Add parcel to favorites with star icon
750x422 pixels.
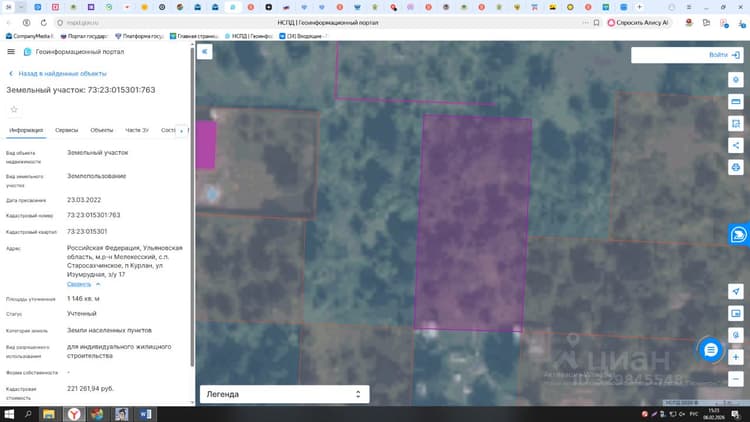point(14,110)
